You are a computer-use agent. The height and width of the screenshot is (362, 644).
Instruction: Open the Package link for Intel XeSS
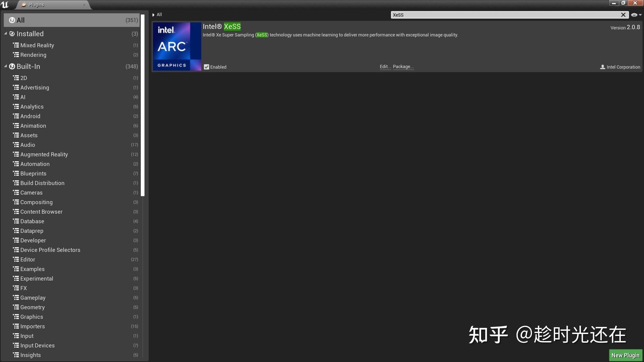[403, 67]
